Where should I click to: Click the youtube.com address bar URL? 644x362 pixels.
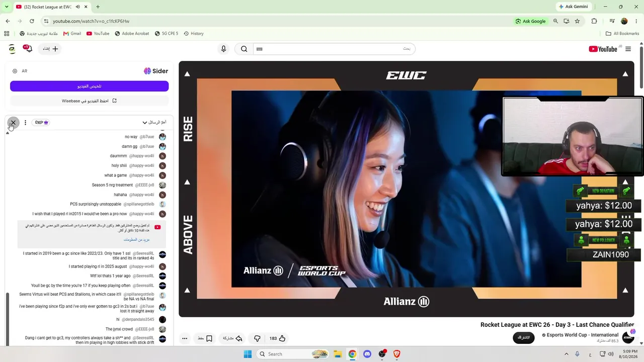[x=91, y=21]
